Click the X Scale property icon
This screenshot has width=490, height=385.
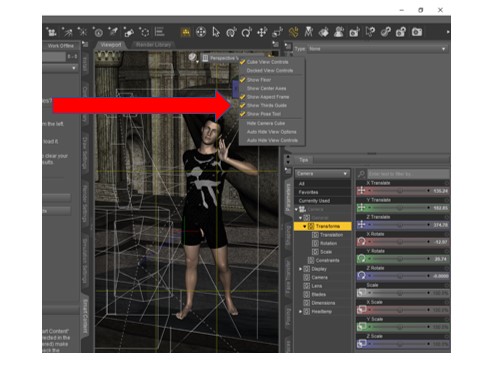coord(361,310)
